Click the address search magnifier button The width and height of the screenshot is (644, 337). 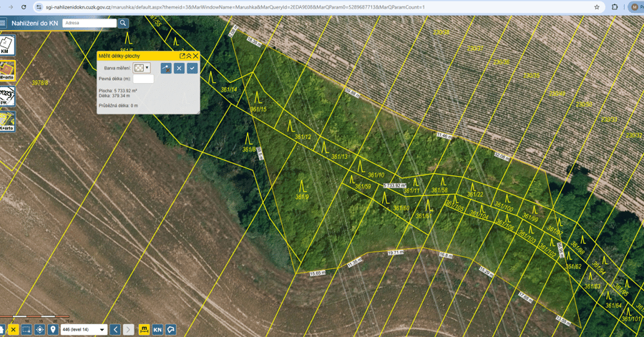(x=123, y=23)
